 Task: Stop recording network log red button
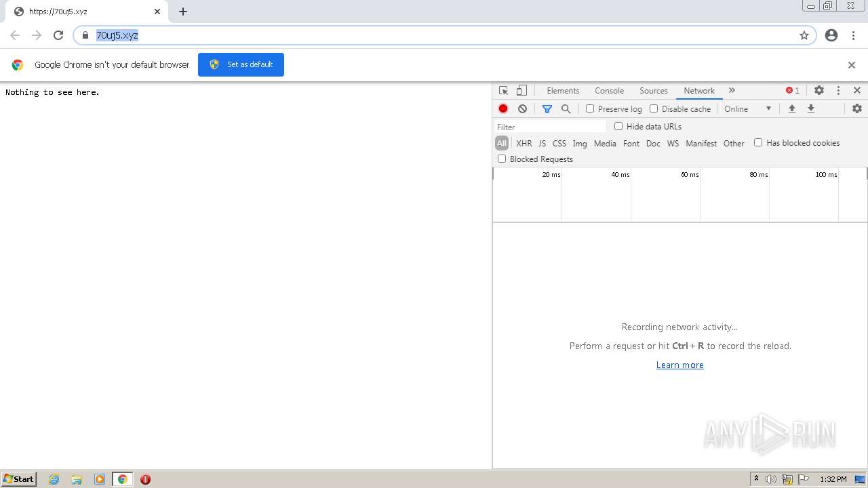pyautogui.click(x=503, y=108)
